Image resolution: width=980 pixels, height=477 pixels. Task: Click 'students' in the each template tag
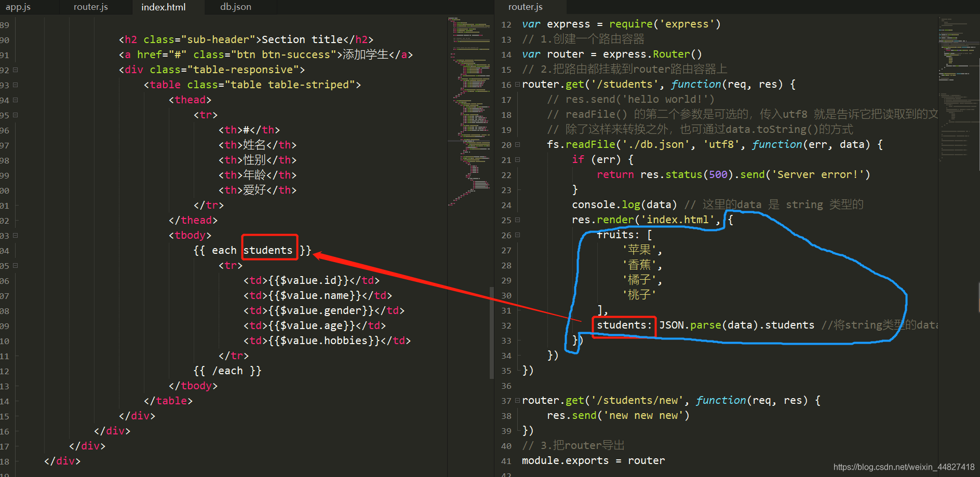click(268, 250)
